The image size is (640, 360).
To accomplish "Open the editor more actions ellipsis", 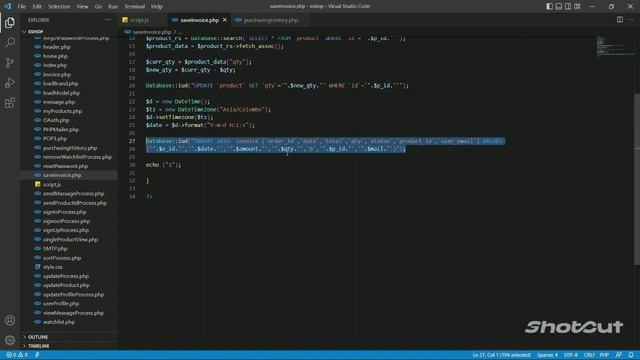I will click(631, 20).
